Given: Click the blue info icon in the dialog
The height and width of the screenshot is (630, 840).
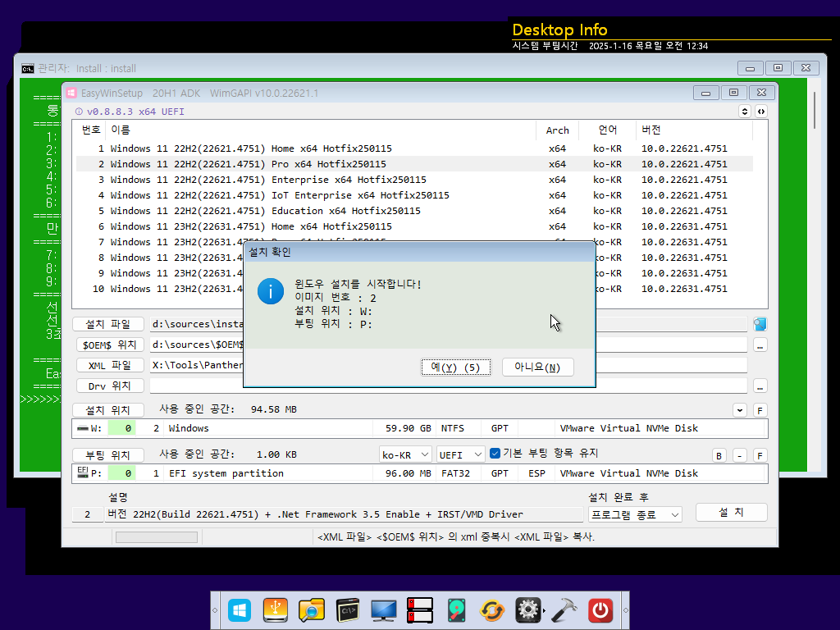Looking at the screenshot, I should tap(271, 291).
